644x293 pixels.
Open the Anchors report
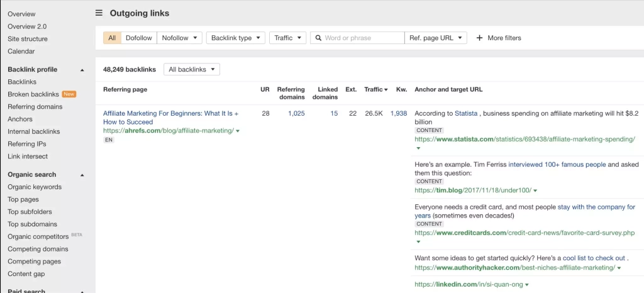click(19, 119)
